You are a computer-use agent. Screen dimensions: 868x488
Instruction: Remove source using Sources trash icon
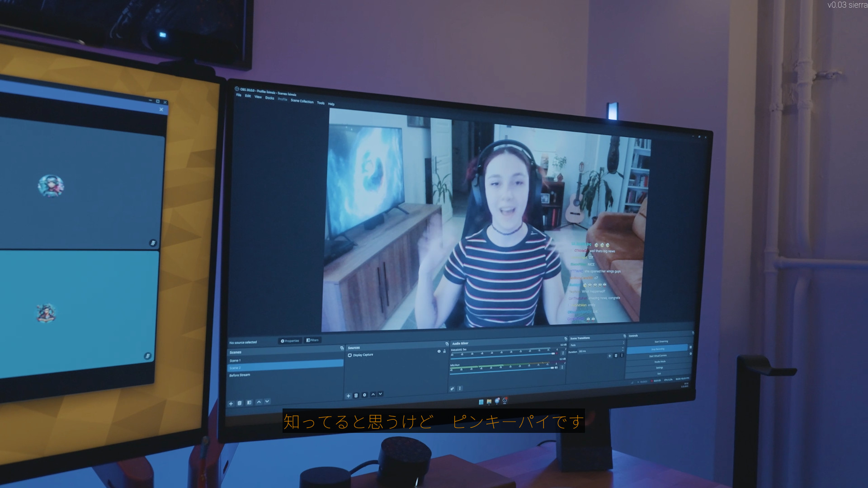point(356,395)
